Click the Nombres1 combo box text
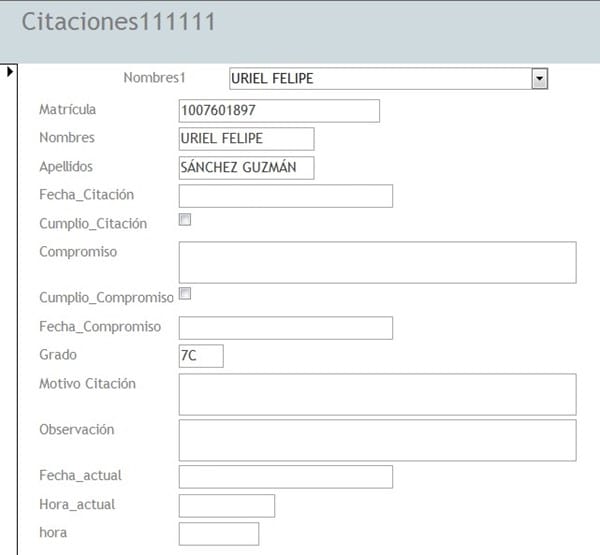This screenshot has width=600, height=555. [378, 79]
